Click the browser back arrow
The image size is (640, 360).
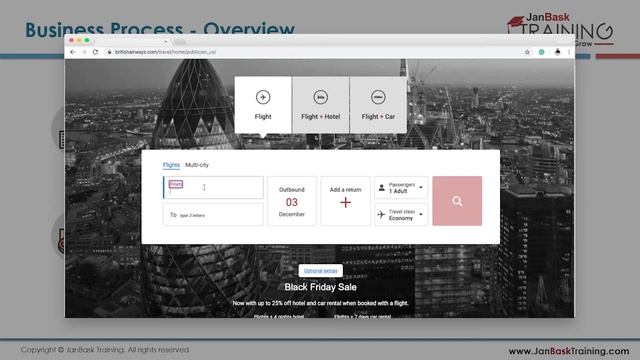tap(73, 52)
